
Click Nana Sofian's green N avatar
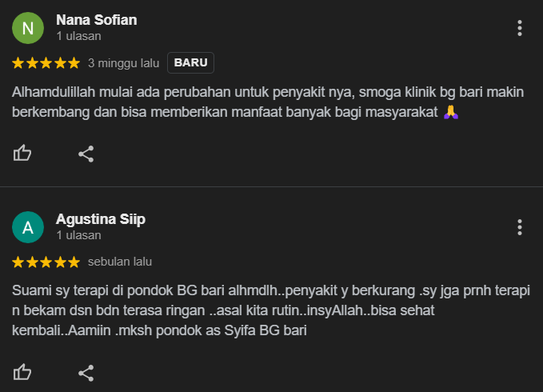pyautogui.click(x=28, y=28)
